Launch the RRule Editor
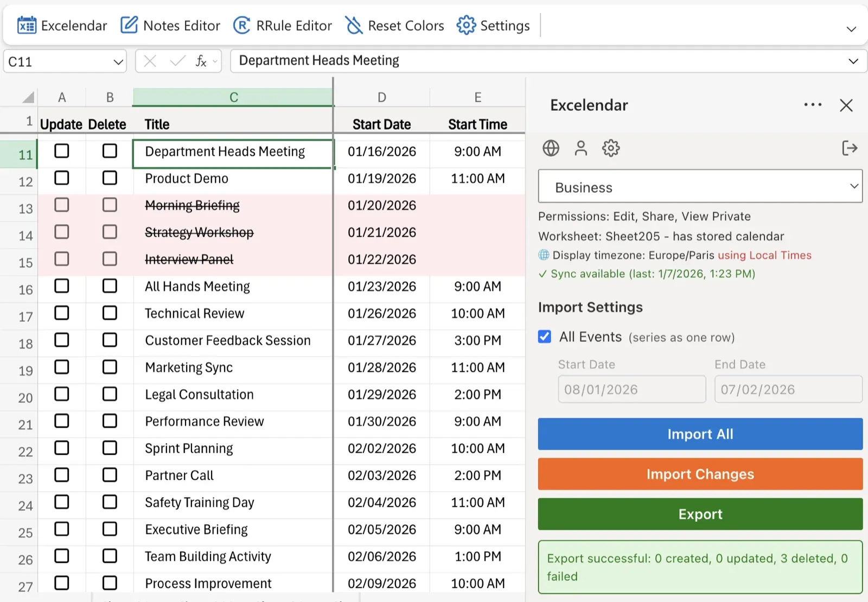The image size is (868, 602). click(282, 26)
